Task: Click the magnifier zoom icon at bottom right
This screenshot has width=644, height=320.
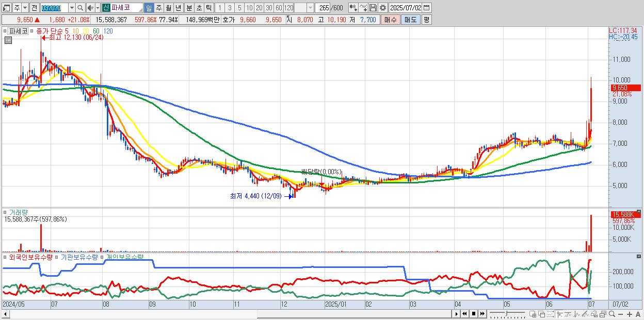Action: pyautogui.click(x=612, y=314)
